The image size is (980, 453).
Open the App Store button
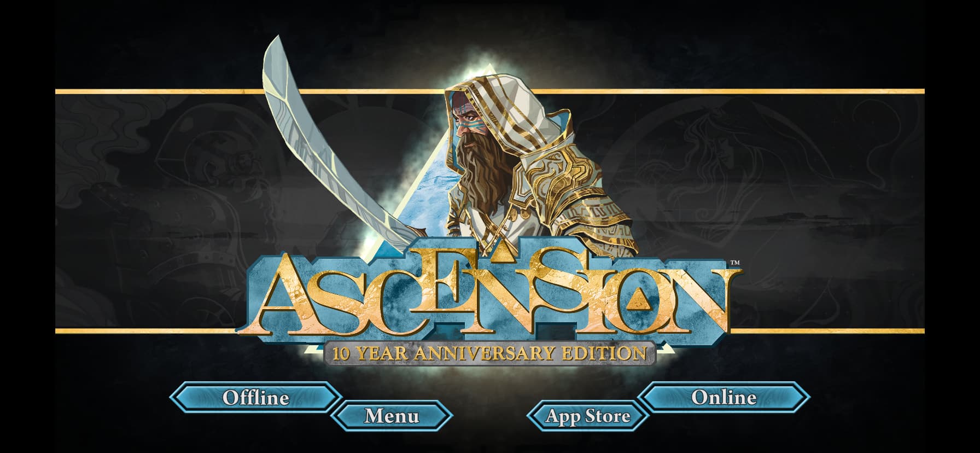[x=588, y=416]
